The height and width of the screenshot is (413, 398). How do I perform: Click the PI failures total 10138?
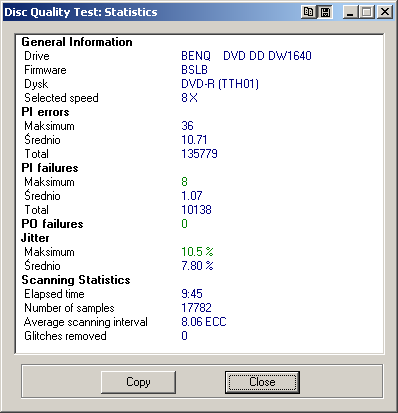tap(196, 210)
